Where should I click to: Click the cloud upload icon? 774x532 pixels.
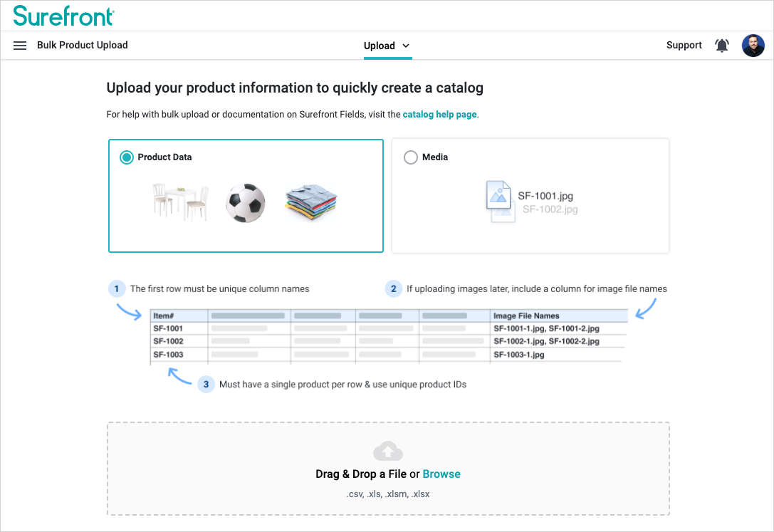(387, 451)
